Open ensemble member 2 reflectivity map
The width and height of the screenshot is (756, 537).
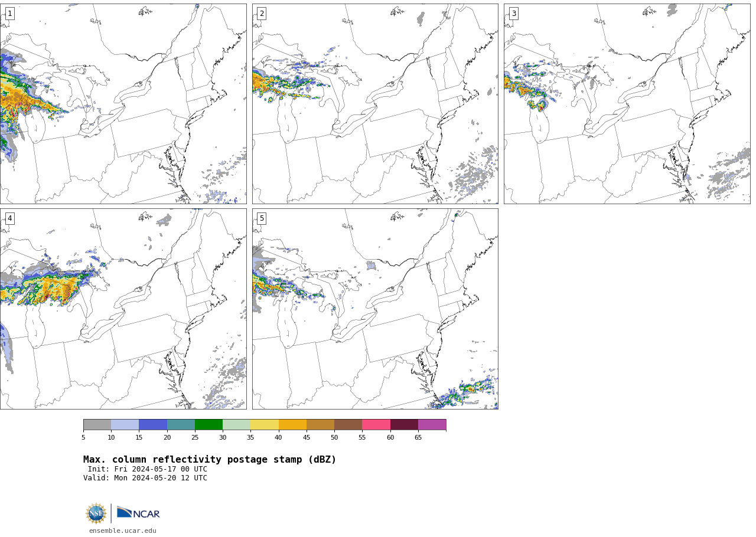[375, 104]
